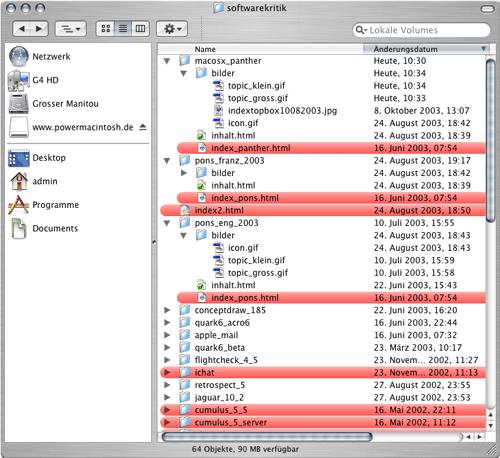Open the gear action menu
This screenshot has width=500, height=458.
point(172,29)
